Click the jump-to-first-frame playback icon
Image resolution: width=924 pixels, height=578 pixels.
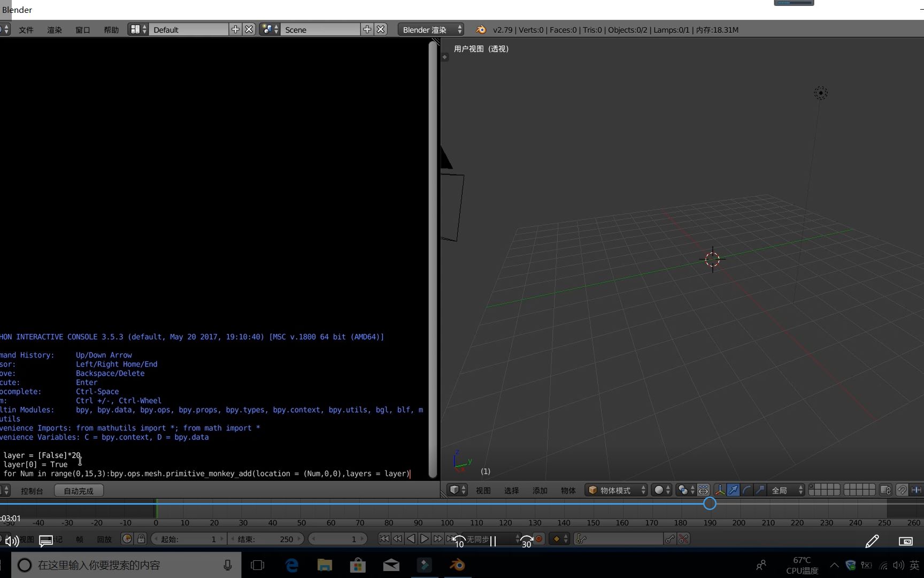[384, 539]
